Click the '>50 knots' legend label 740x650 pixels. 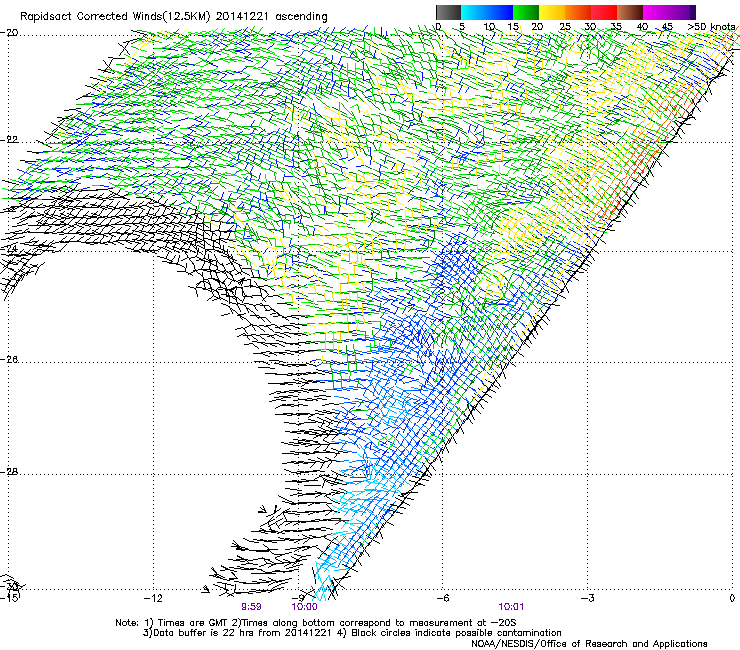(711, 27)
